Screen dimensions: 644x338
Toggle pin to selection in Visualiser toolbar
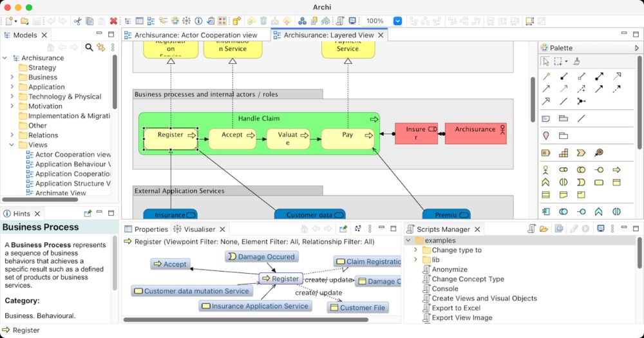343,229
